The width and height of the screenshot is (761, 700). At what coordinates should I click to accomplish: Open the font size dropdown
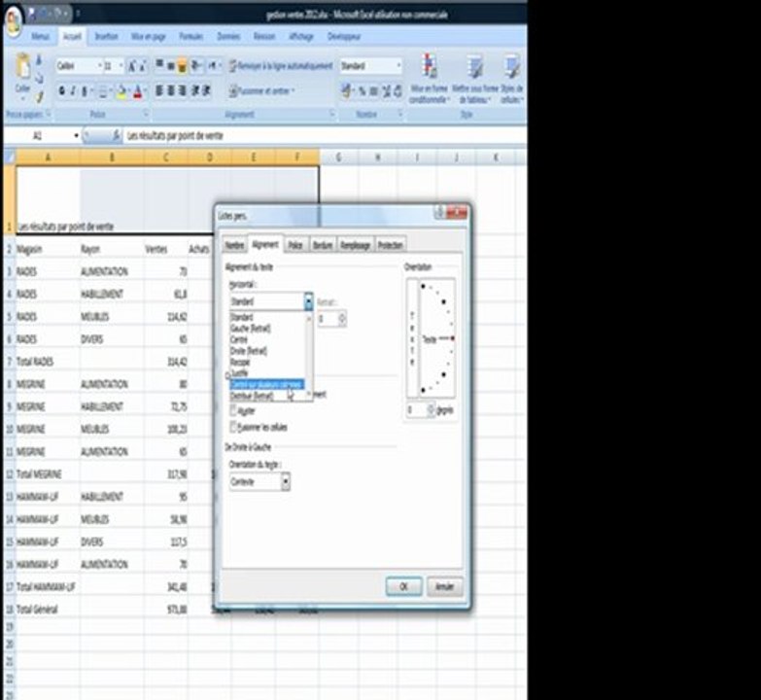121,65
